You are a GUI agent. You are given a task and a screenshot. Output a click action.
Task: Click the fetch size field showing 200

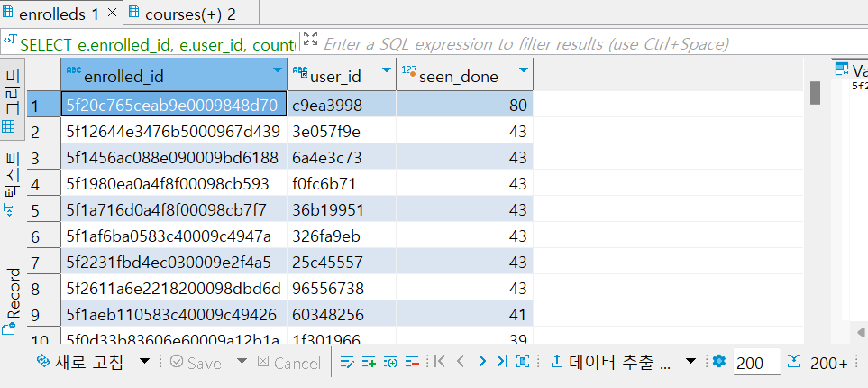pos(757,363)
